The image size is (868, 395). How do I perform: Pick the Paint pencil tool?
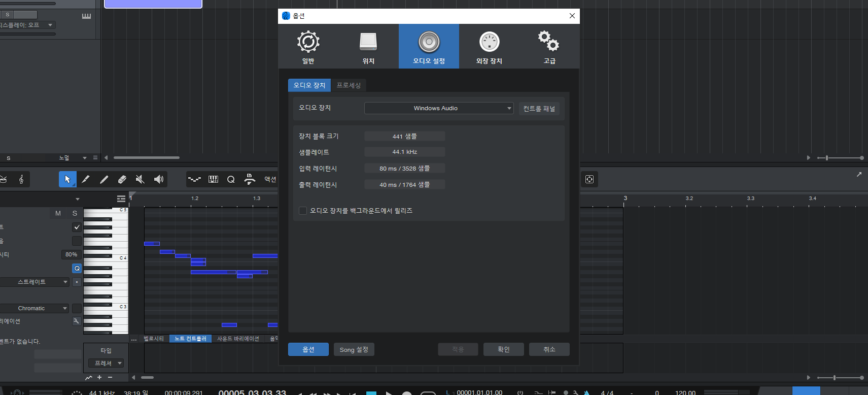pyautogui.click(x=104, y=179)
